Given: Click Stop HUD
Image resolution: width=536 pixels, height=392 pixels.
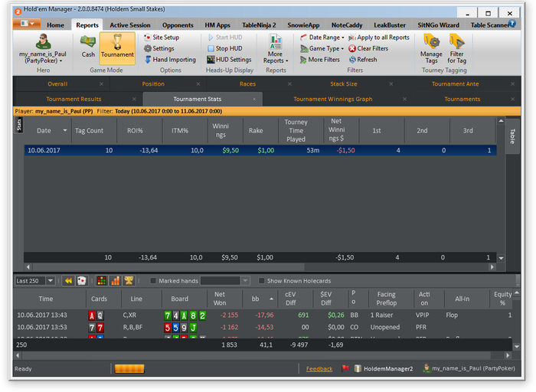Looking at the screenshot, I should tap(225, 48).
